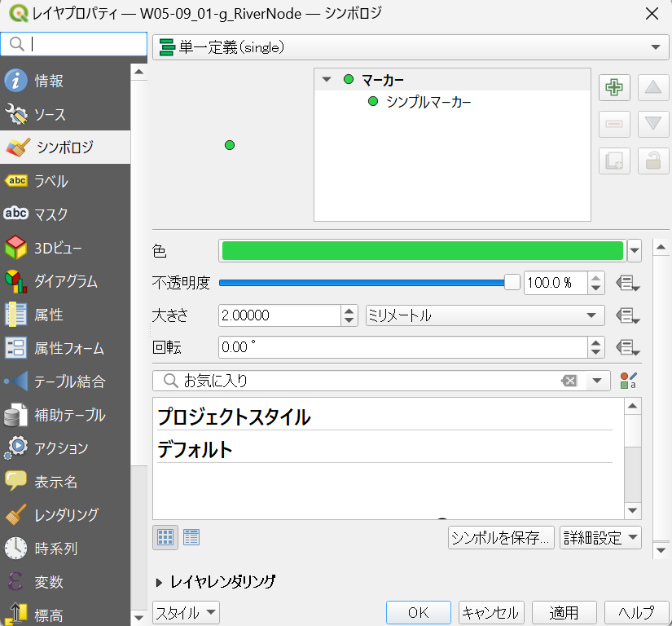
Task: Open the color dropdown arrow
Action: point(635,250)
